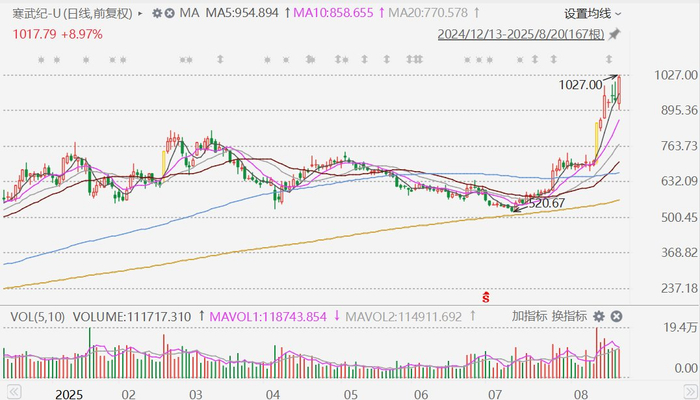Close the MA indicator overlay

[x=169, y=13]
